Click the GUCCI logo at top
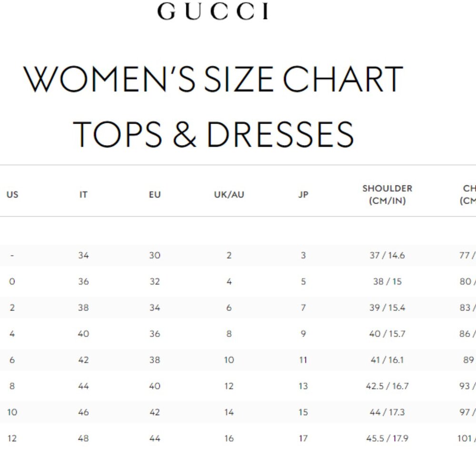The image size is (476, 476). coord(213,11)
